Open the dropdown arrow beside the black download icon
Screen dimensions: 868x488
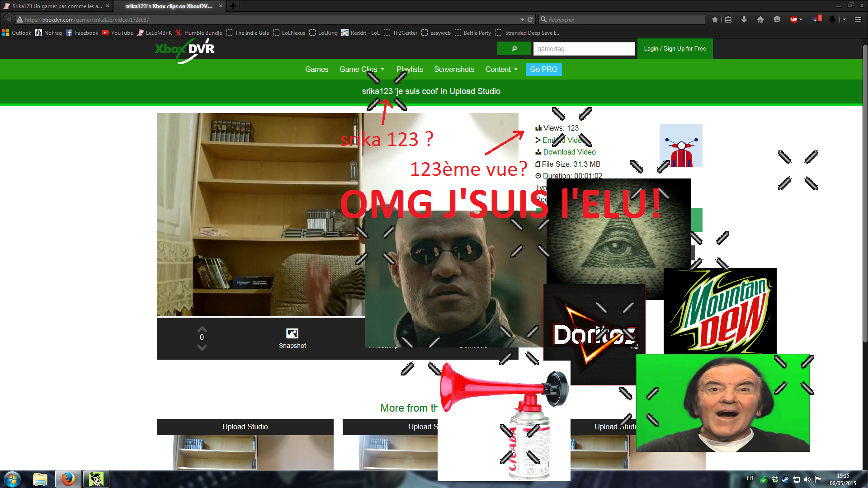844,19
